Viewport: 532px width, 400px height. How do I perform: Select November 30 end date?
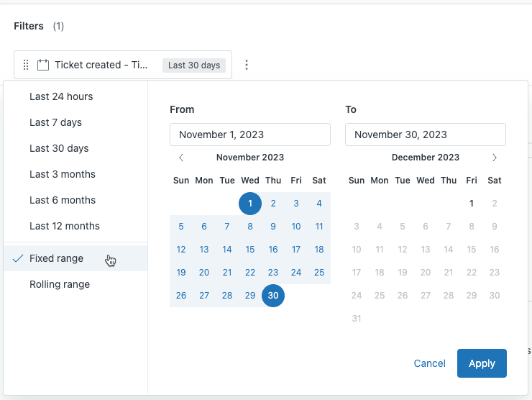click(x=273, y=296)
